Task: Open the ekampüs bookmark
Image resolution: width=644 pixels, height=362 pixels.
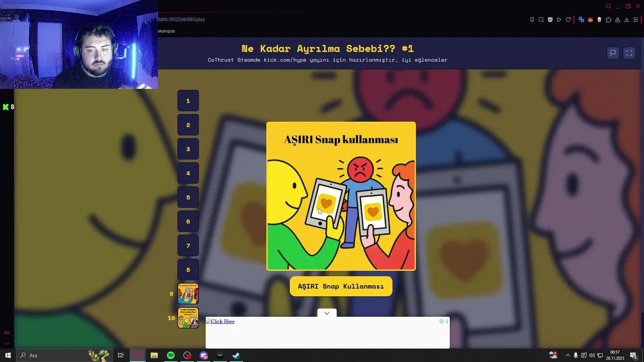Action: pos(167,31)
